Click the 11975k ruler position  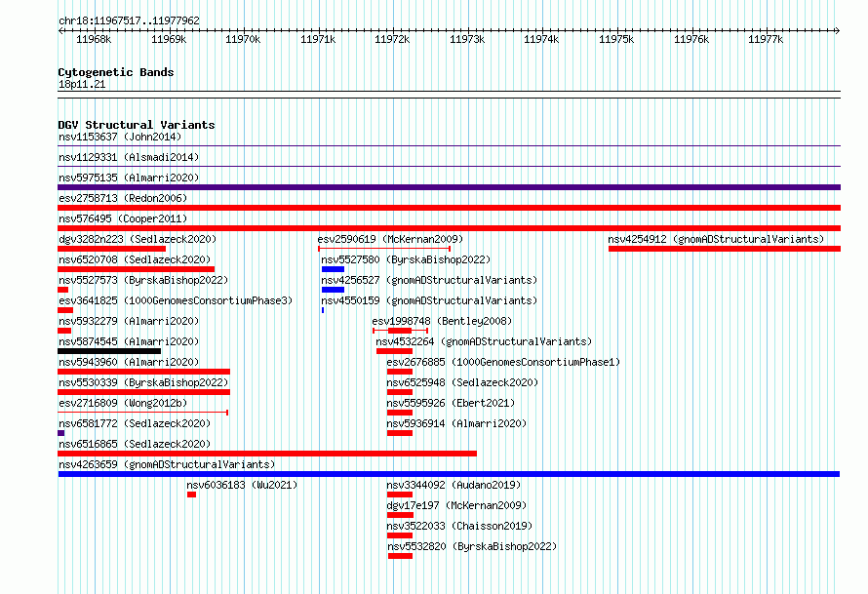coord(616,39)
